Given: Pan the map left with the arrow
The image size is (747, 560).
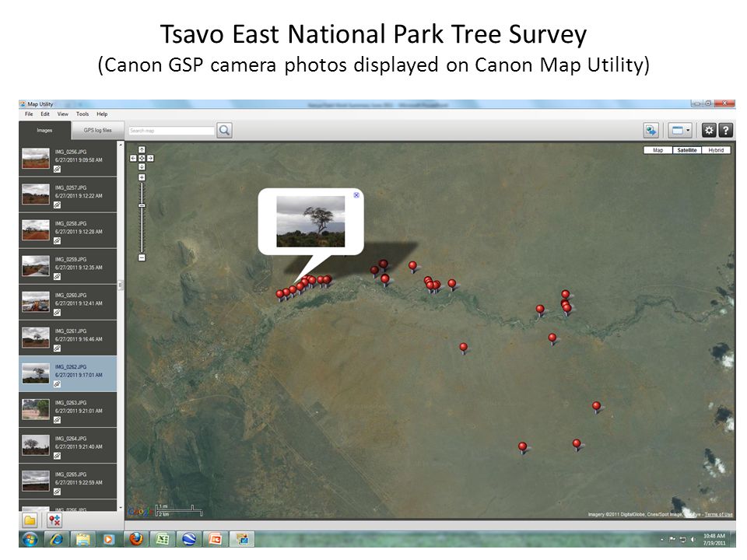Looking at the screenshot, I should (x=133, y=158).
